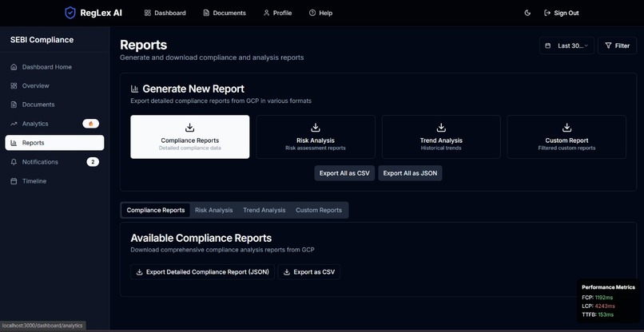Click Export All as CSV
The width and height of the screenshot is (644, 332).
click(x=344, y=173)
